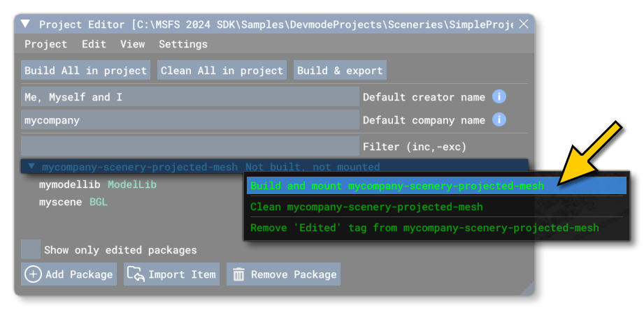Choose Clean mycompany-scenery-projected-mesh from context menu
The image size is (644, 310).
(436, 207)
